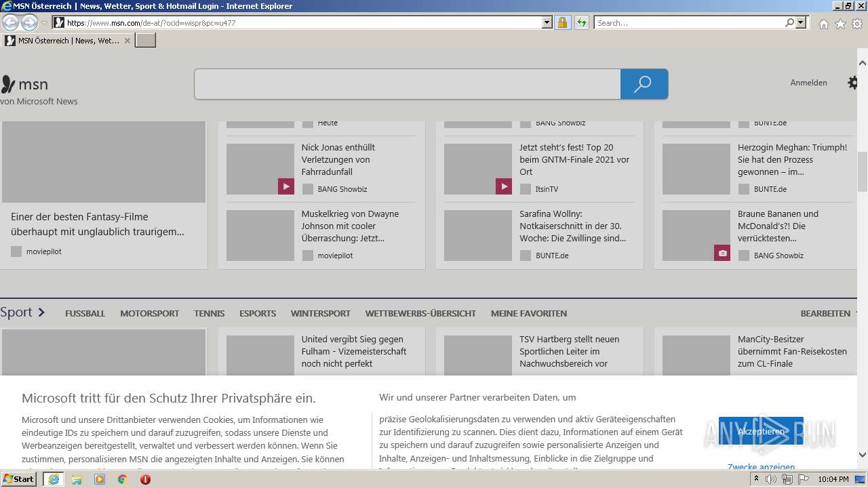Open Dwayne Johnson Muskelkrieg article
Image resolution: width=868 pixels, height=488 pixels.
pyautogui.click(x=350, y=226)
